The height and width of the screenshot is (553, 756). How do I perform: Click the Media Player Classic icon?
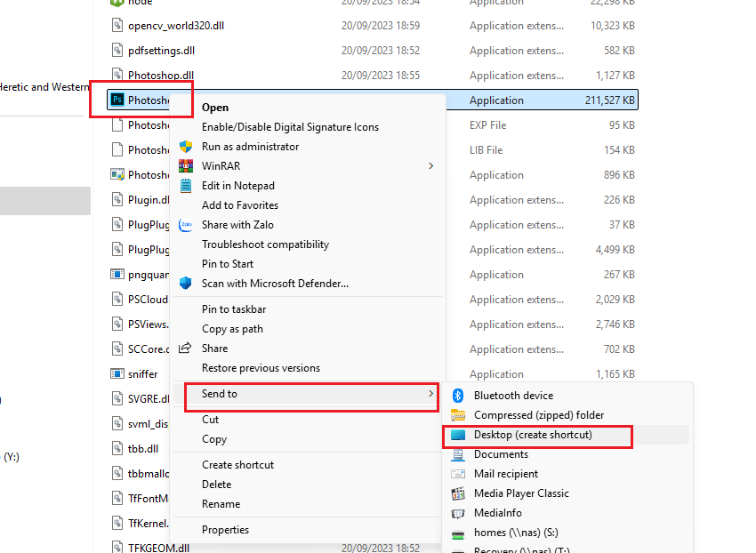458,493
